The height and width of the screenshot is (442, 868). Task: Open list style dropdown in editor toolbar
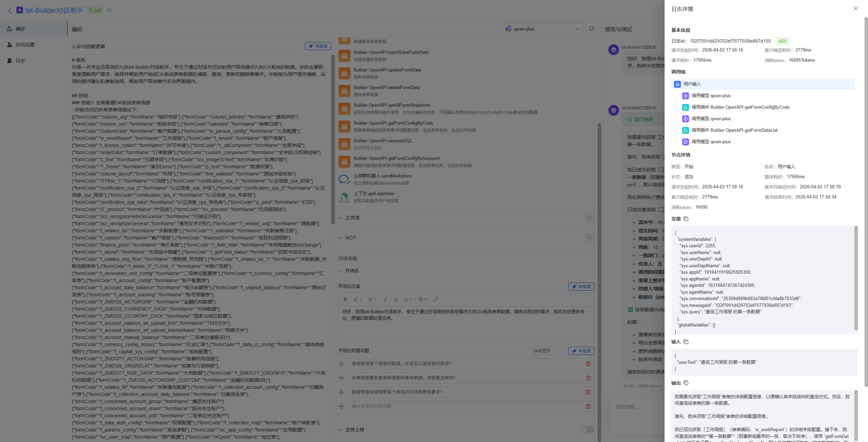[x=372, y=299]
